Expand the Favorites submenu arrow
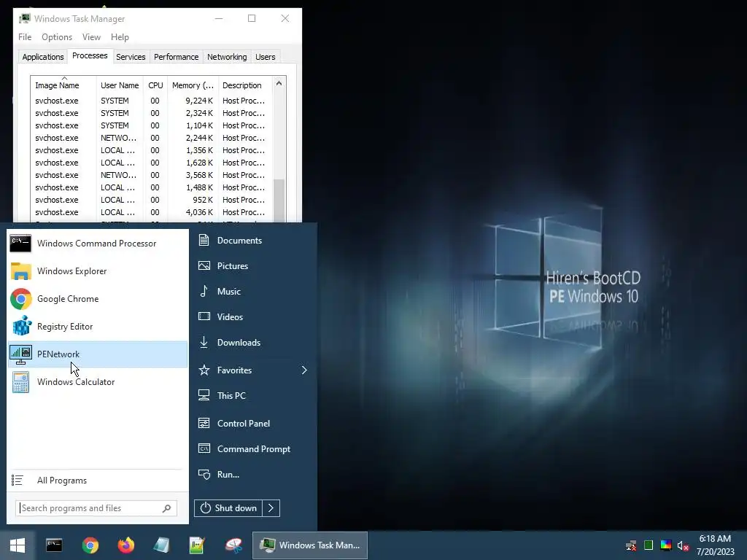 click(304, 370)
